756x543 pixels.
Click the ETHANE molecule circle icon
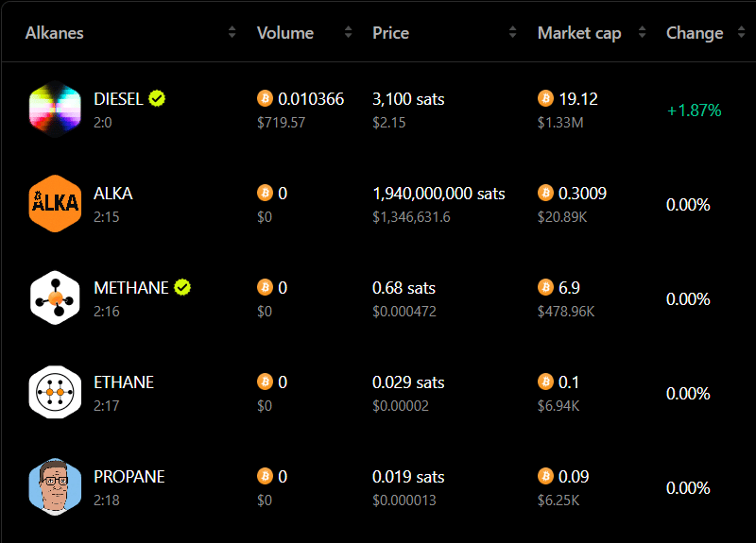pos(55,393)
